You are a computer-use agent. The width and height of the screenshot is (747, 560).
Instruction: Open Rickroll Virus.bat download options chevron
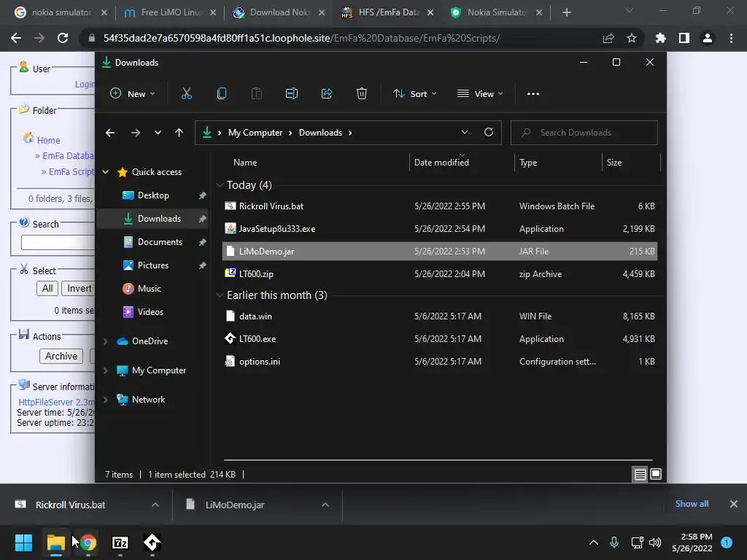coord(155,505)
